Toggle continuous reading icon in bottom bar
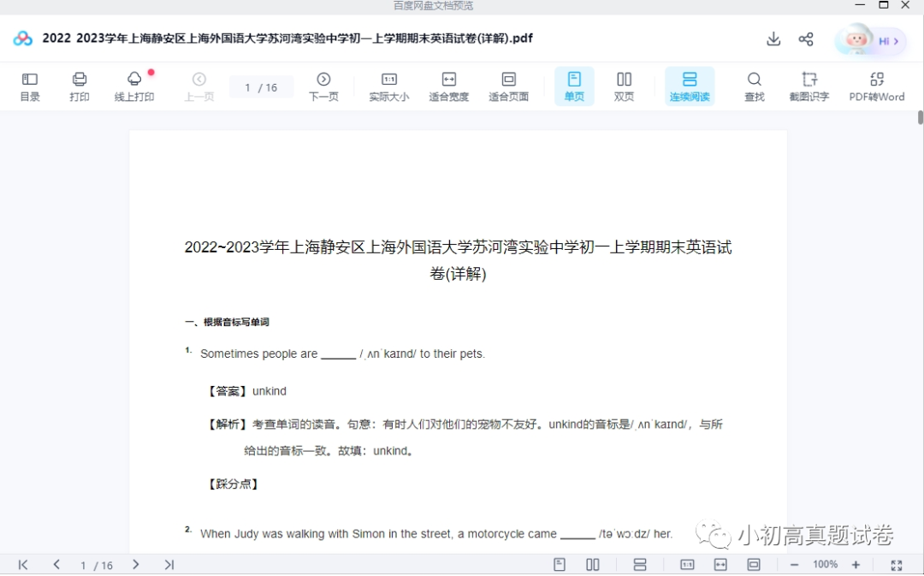Screen dimensions: 924x576 [640, 565]
